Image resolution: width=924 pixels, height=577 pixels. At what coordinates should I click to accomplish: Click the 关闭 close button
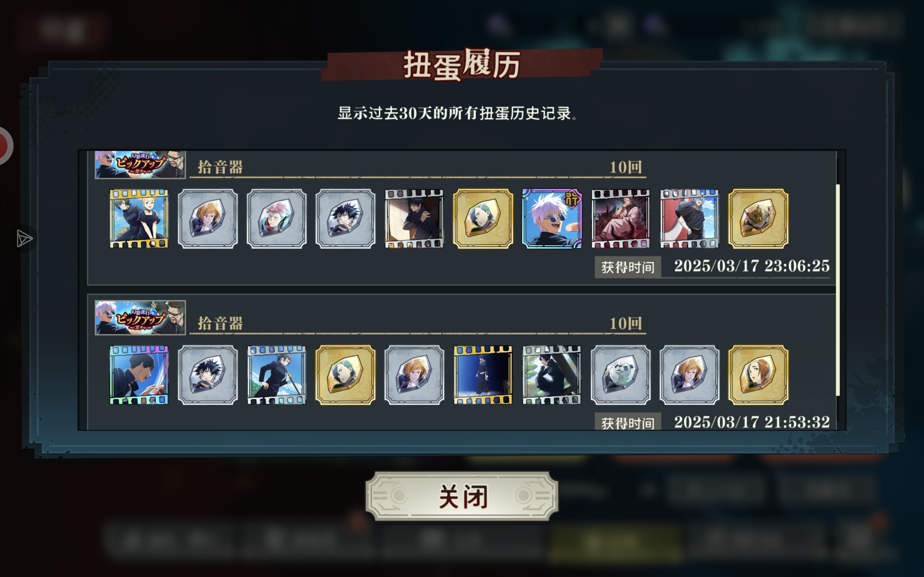coord(462,497)
